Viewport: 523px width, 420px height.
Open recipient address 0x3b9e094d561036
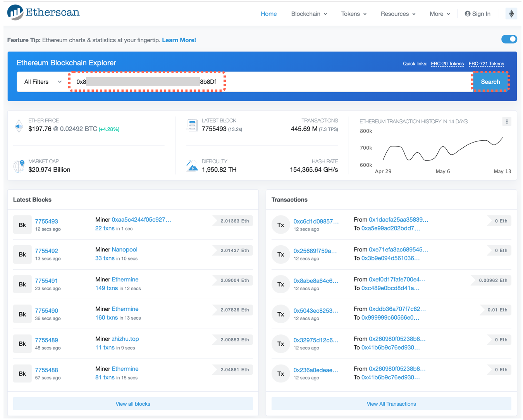[x=390, y=258]
